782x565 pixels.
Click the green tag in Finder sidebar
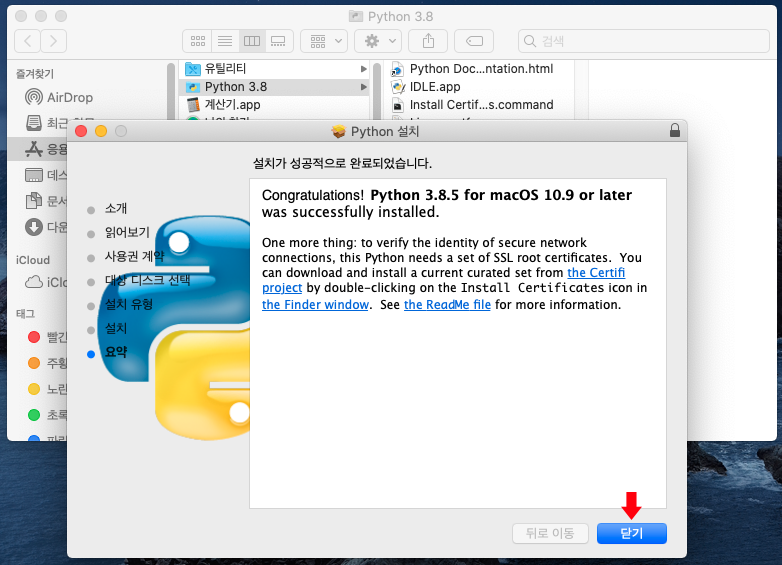pyautogui.click(x=34, y=414)
